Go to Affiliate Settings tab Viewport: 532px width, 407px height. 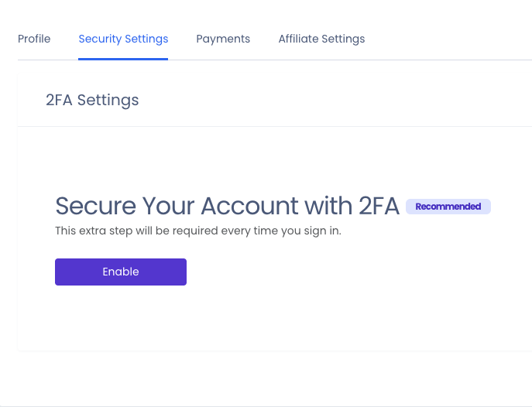pos(321,39)
